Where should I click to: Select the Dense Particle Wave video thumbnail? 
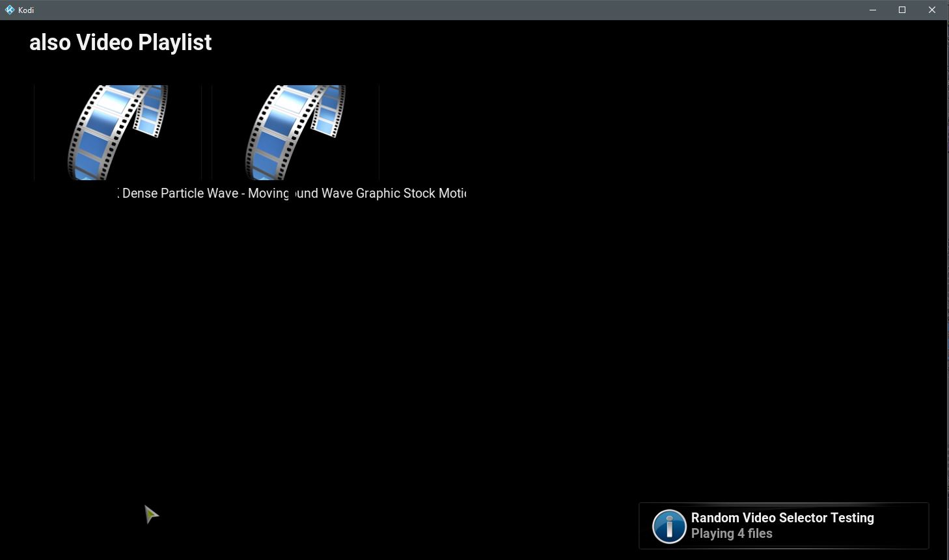pos(118,133)
